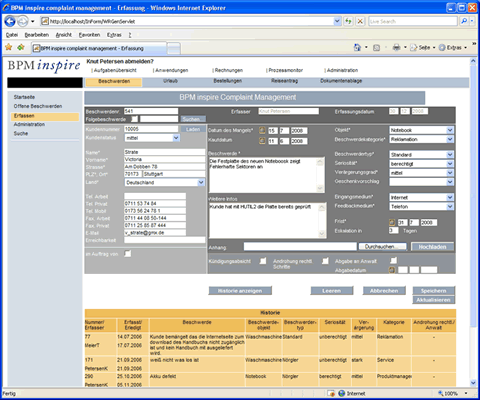Check the Kündigungsabsicht checkbox
The width and height of the screenshot is (480, 400).
point(263,260)
